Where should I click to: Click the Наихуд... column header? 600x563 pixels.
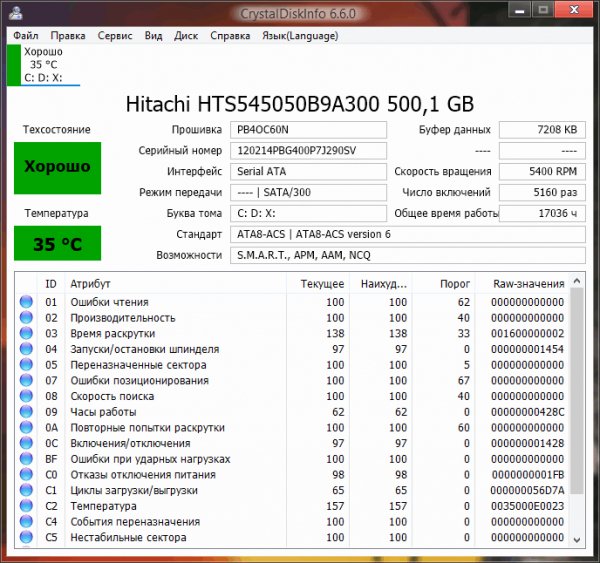tap(380, 284)
